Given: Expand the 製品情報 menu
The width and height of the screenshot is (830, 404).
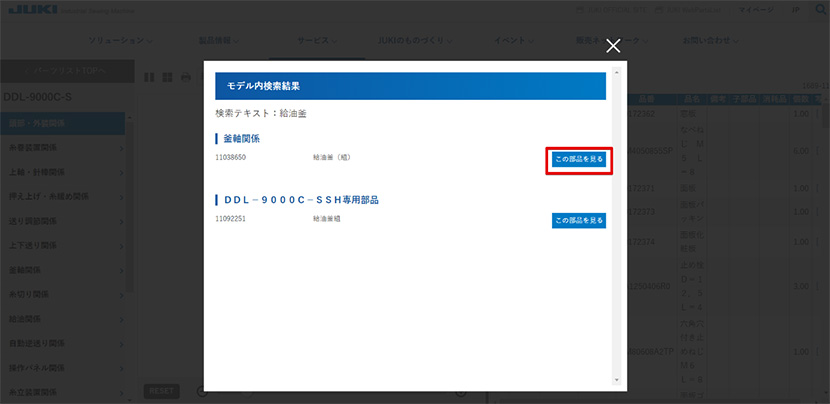Looking at the screenshot, I should coord(219,40).
